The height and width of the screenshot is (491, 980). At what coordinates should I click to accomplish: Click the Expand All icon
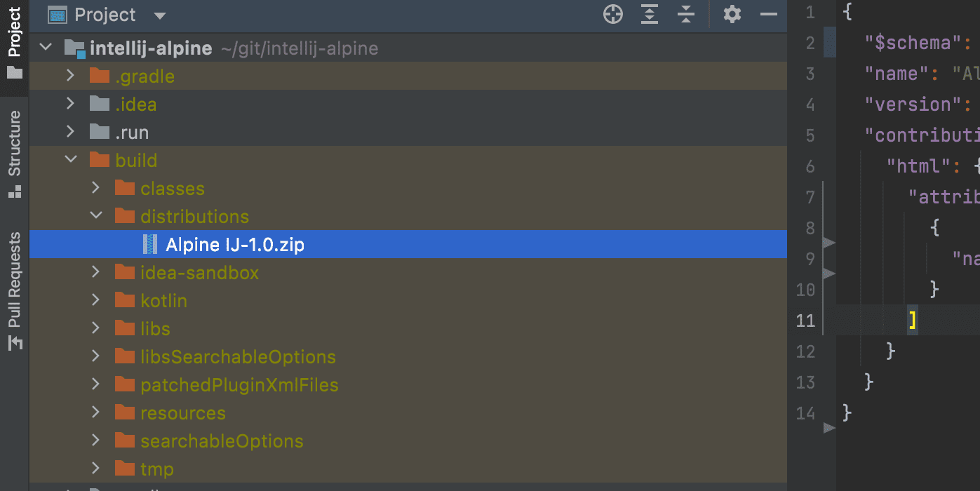coord(650,14)
